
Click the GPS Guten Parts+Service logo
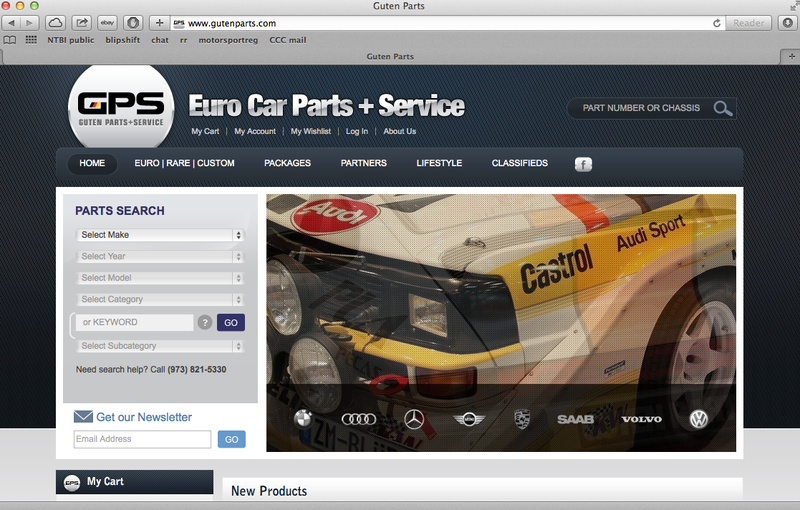[x=121, y=108]
